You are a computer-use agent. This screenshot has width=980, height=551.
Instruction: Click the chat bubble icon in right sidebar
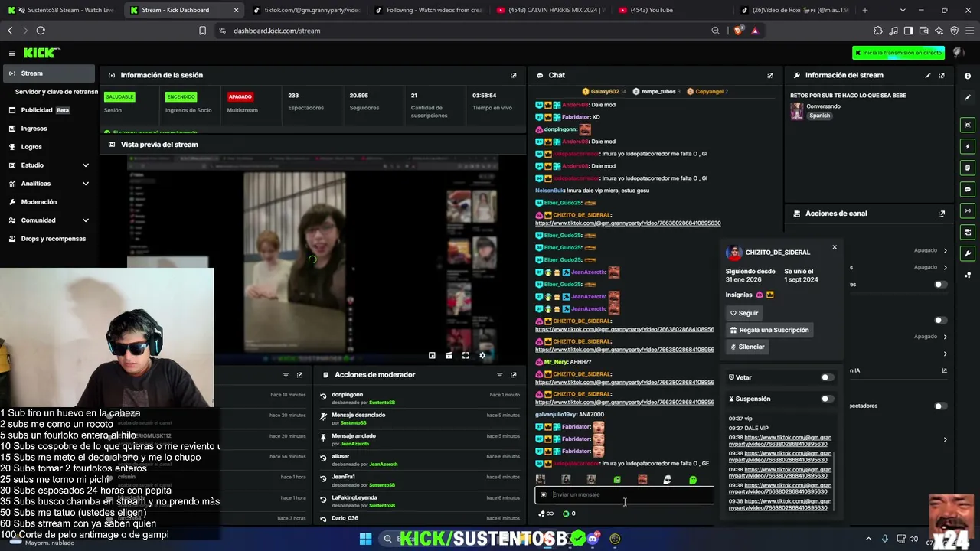968,189
